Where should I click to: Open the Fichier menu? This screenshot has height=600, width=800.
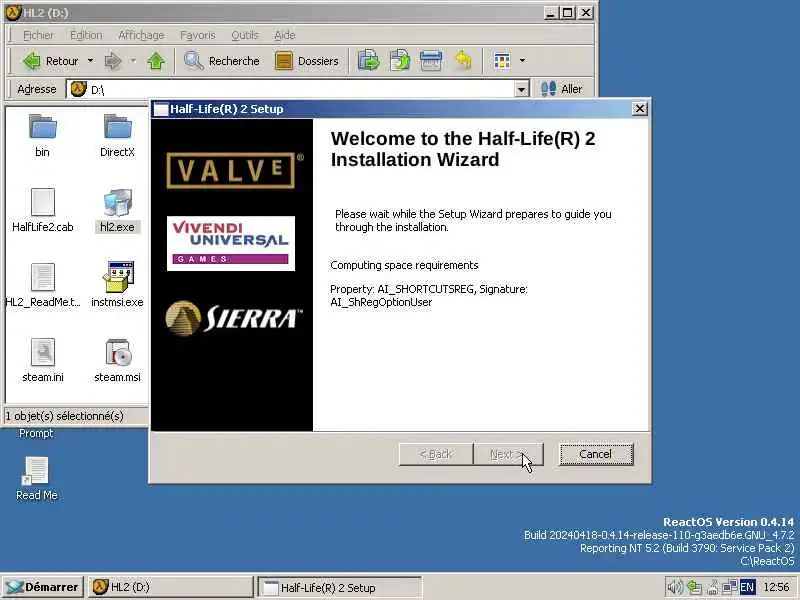38,35
